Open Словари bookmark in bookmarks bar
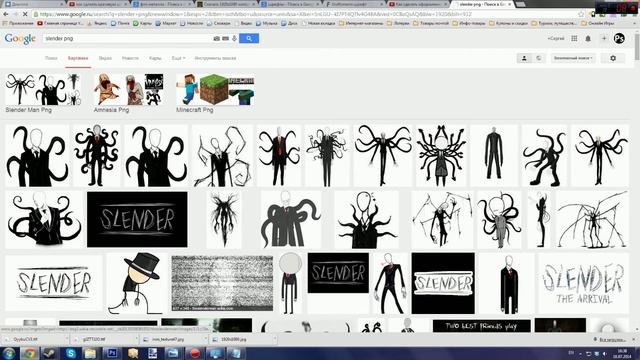 pos(219,23)
